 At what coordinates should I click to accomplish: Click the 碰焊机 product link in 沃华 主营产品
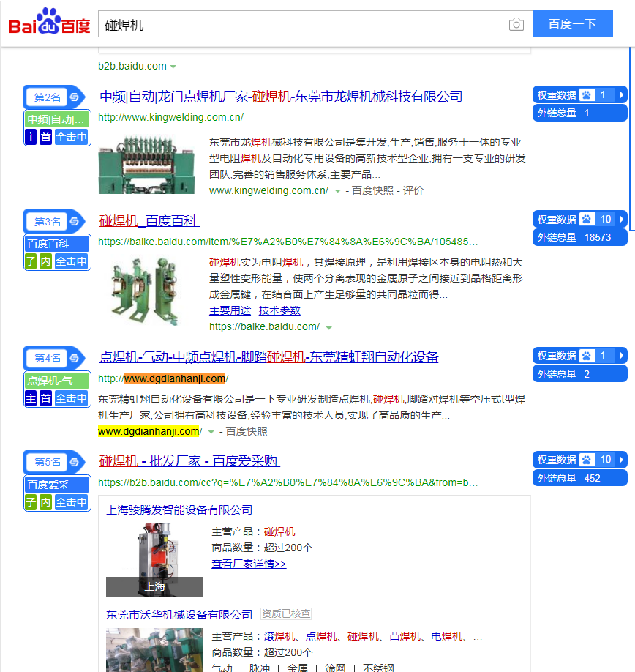coord(363,636)
